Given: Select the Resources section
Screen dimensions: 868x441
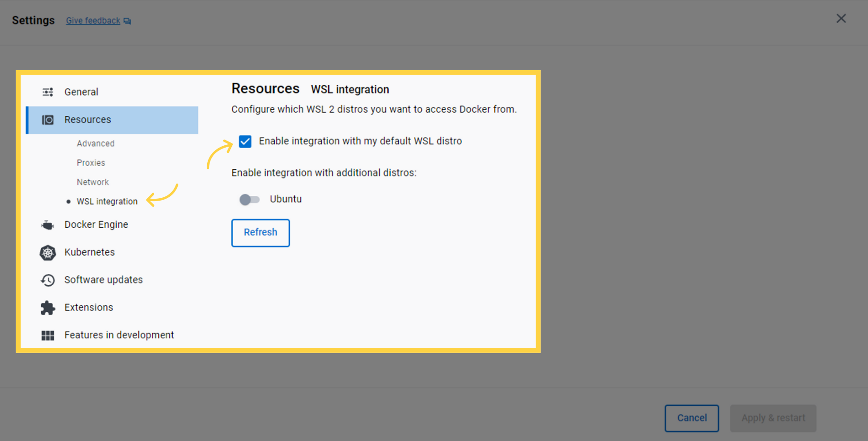Looking at the screenshot, I should [112, 120].
